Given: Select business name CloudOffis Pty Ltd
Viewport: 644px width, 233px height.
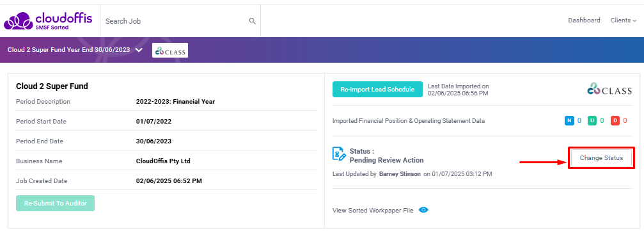Looking at the screenshot, I should pos(163,161).
